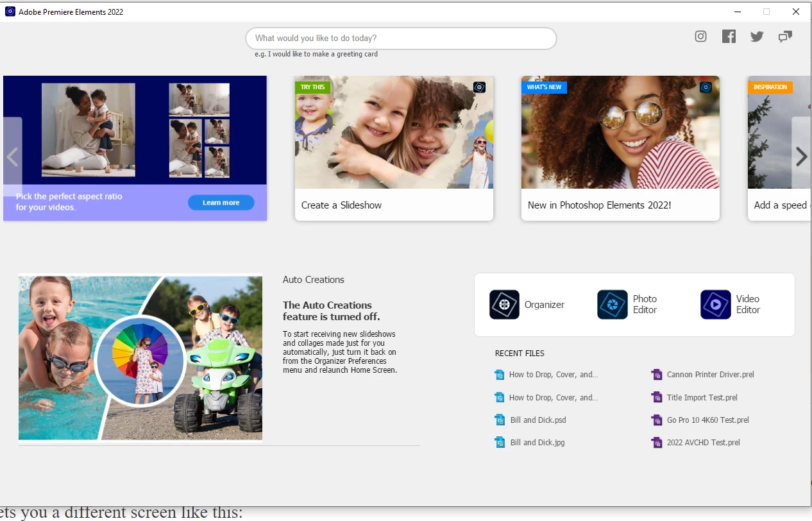Minimize the Premiere Elements window

click(737, 12)
